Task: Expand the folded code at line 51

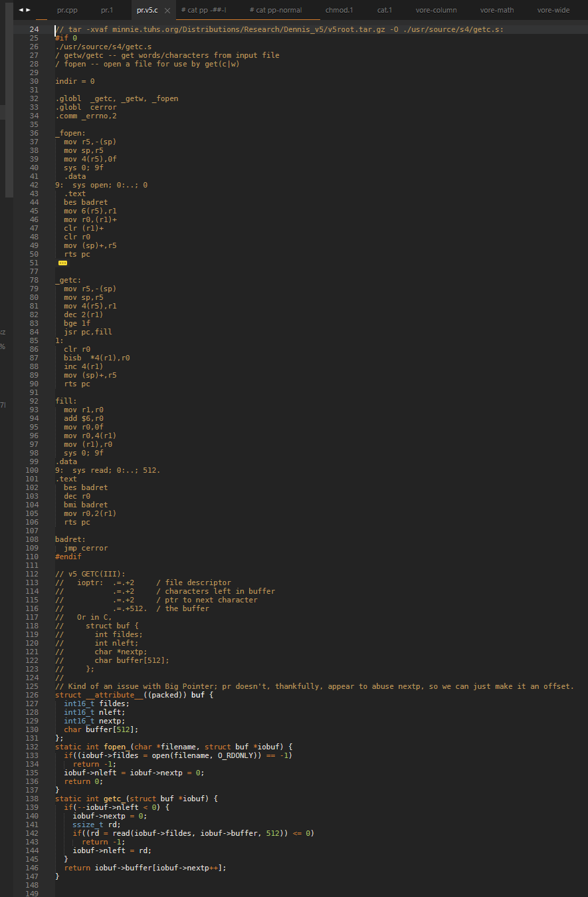Action: point(63,263)
